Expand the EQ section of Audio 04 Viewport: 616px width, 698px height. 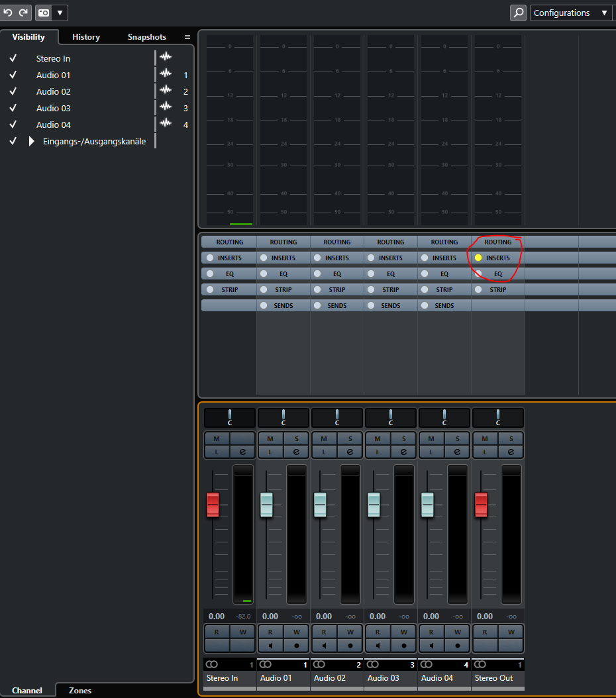(x=444, y=274)
